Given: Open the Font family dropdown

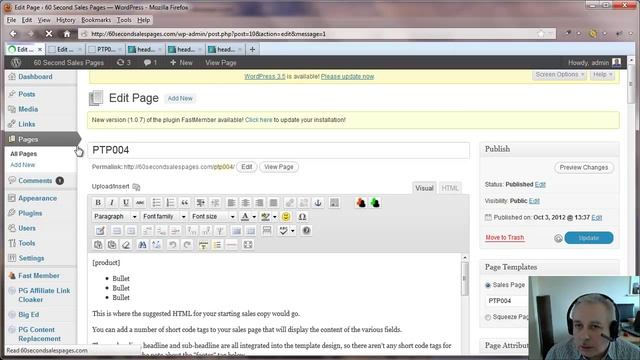Looking at the screenshot, I should click(164, 217).
